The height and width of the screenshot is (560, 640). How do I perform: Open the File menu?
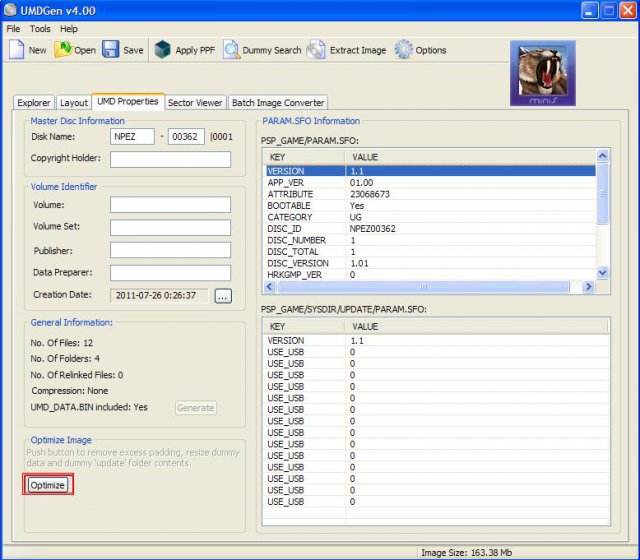point(14,29)
